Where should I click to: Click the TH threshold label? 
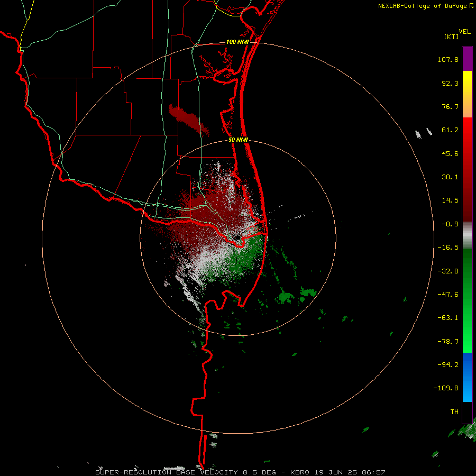pos(454,412)
